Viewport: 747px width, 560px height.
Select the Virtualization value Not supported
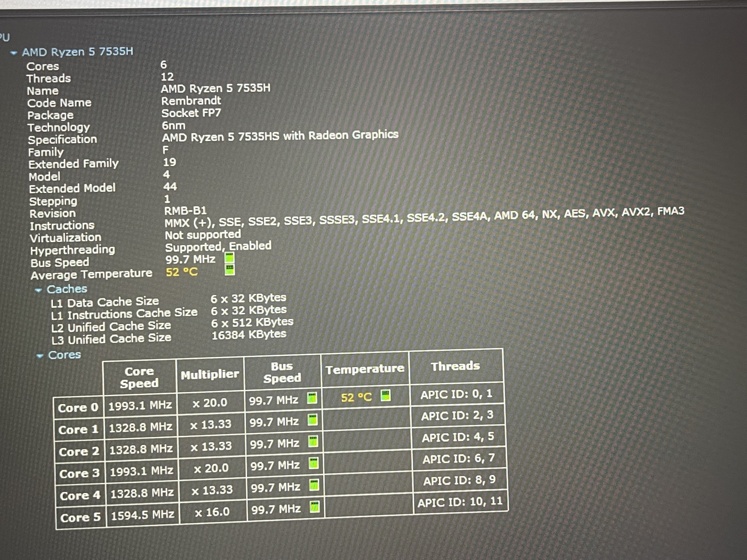203,234
